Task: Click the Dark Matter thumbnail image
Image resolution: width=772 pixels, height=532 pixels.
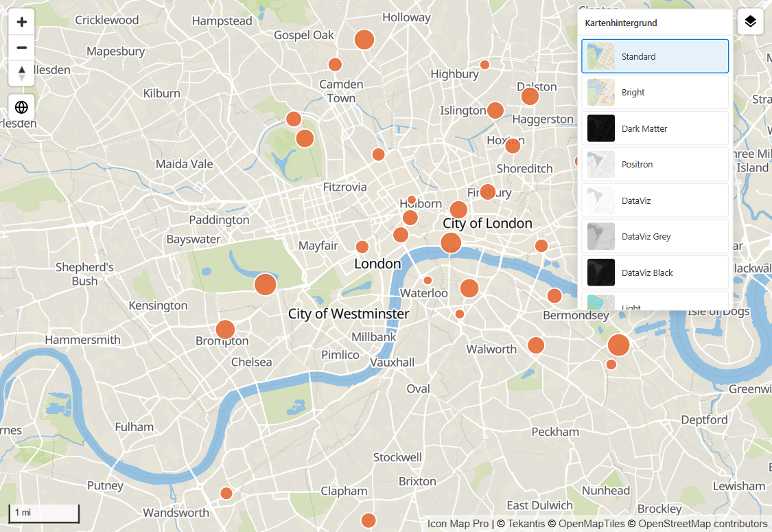Action: (x=600, y=128)
